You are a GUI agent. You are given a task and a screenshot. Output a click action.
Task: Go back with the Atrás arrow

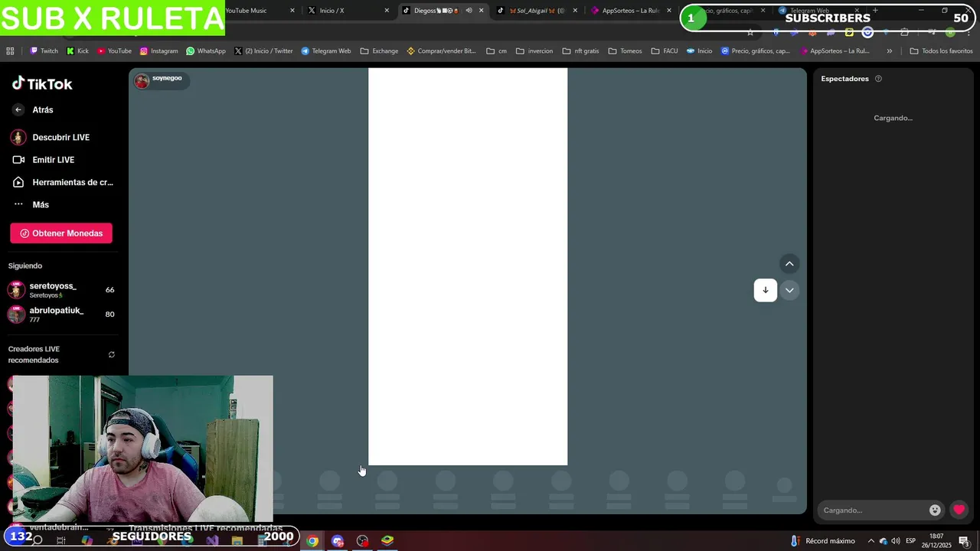pyautogui.click(x=18, y=109)
